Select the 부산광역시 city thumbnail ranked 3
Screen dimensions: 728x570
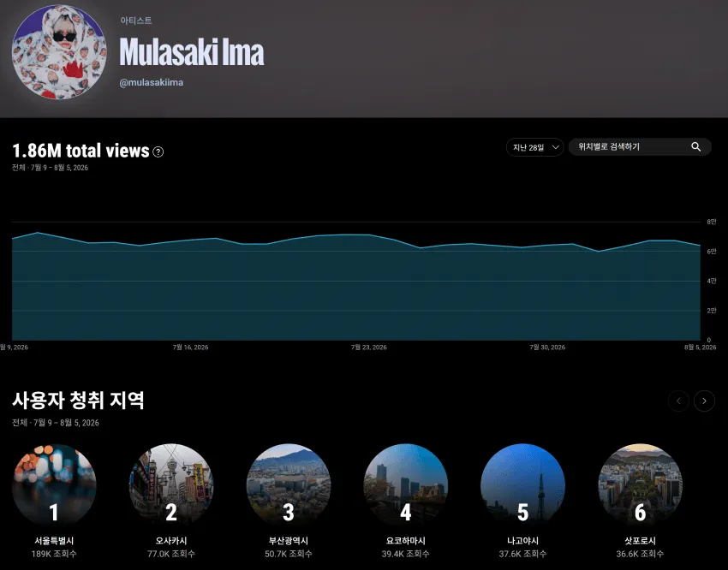(x=289, y=485)
